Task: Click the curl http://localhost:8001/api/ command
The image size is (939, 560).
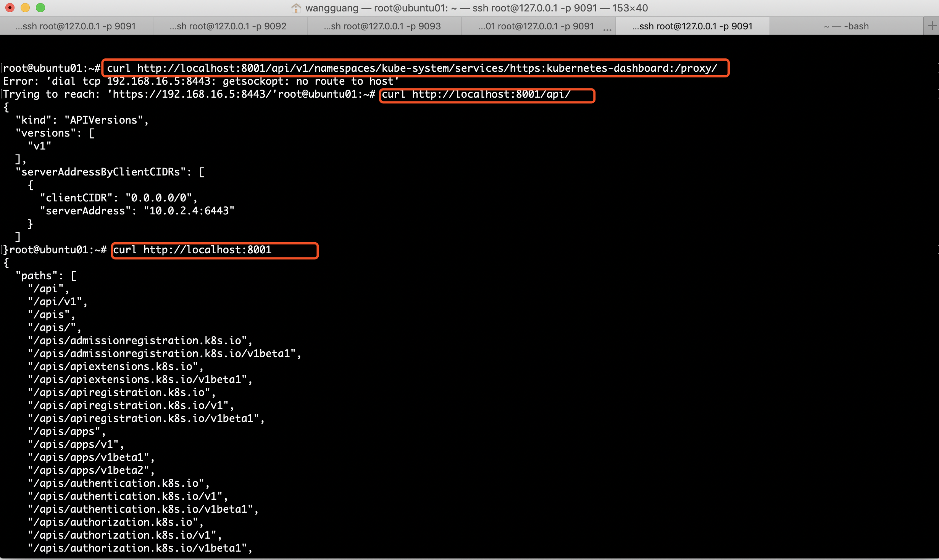Action: [476, 94]
